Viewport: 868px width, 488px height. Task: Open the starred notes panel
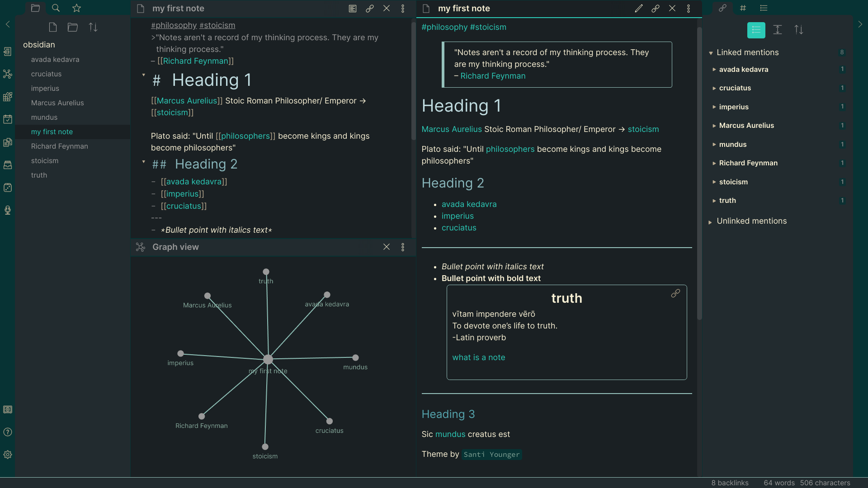76,8
